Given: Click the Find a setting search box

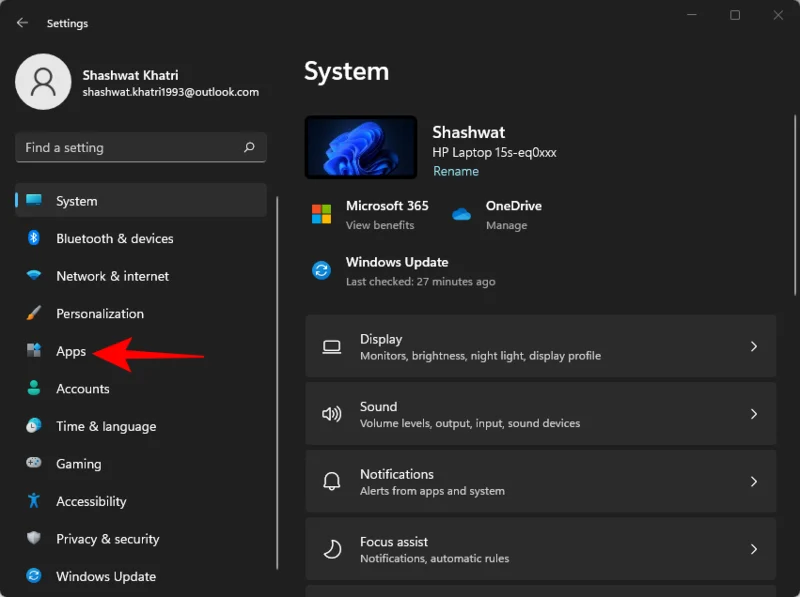Looking at the screenshot, I should tap(140, 147).
